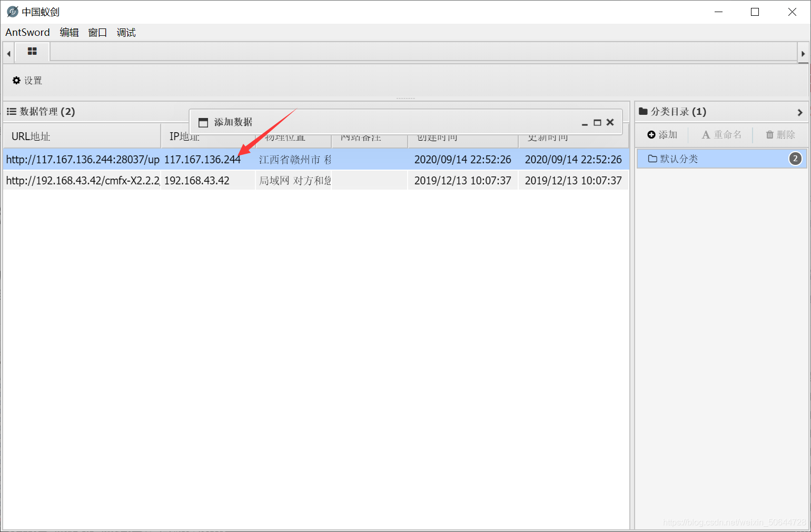Click the 局域网 location cell
The height and width of the screenshot is (532, 811).
(294, 180)
